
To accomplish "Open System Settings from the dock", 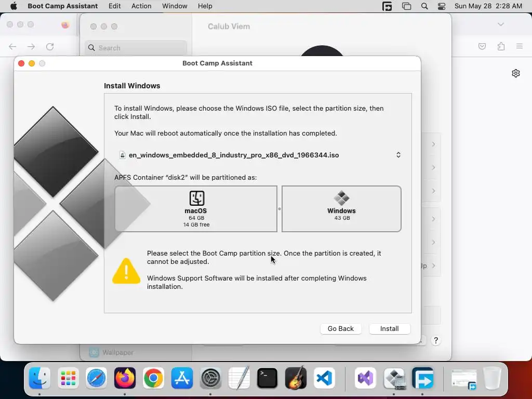I will click(210, 378).
